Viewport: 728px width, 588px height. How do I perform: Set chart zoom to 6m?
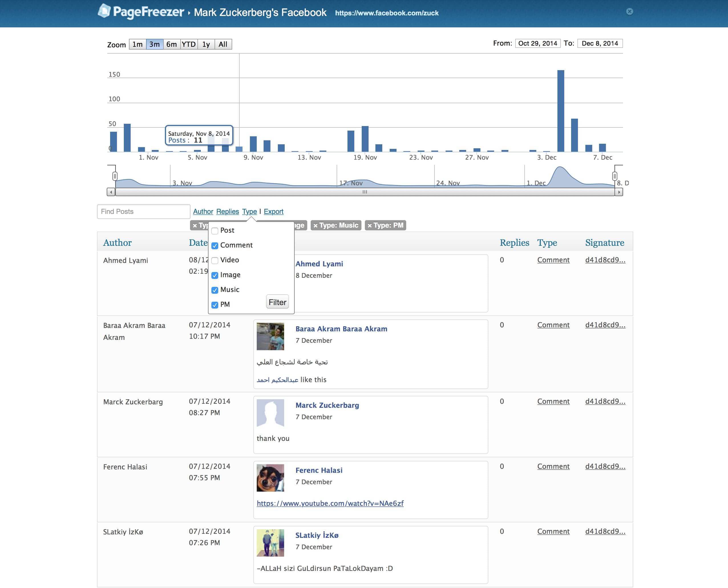pos(172,44)
